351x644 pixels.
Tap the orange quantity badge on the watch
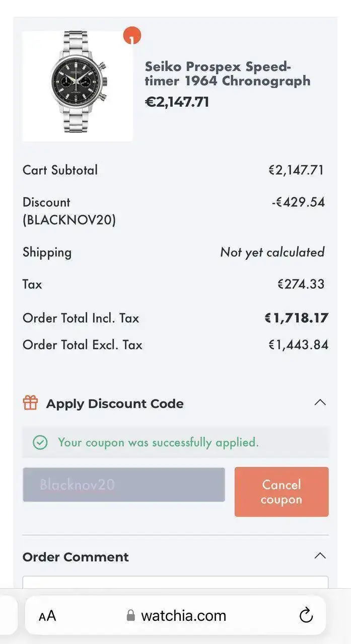pyautogui.click(x=132, y=36)
